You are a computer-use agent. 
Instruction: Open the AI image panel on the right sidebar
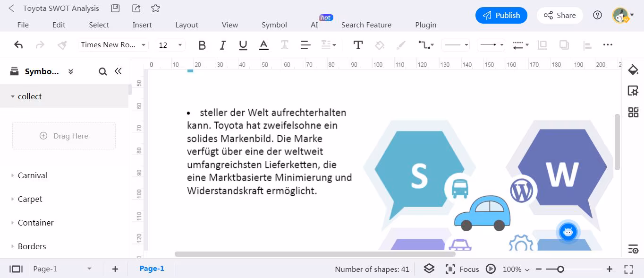[x=633, y=91]
